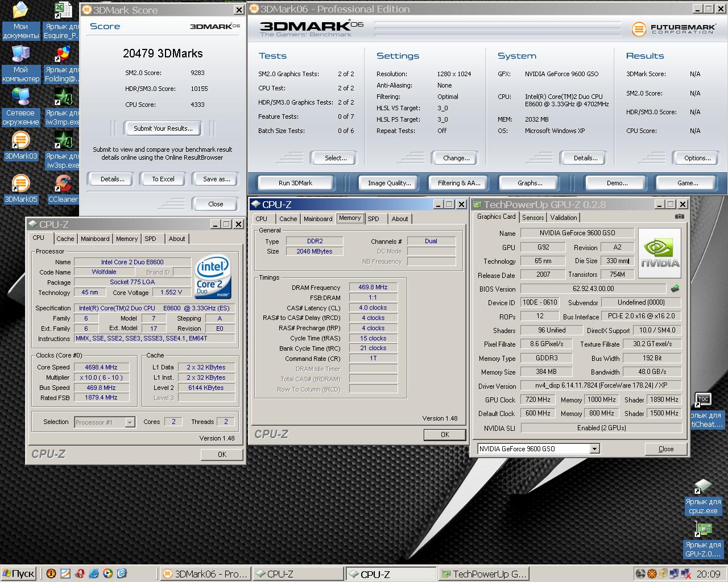Save the BIOS using the GPU-Z chip icon
Image resolution: width=728 pixels, height=582 pixels.
click(x=675, y=289)
